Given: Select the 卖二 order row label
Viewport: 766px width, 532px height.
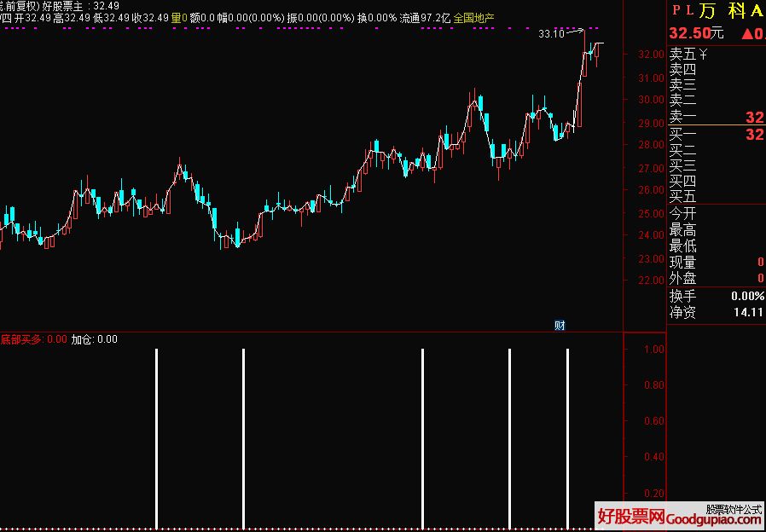Looking at the screenshot, I should click(682, 101).
